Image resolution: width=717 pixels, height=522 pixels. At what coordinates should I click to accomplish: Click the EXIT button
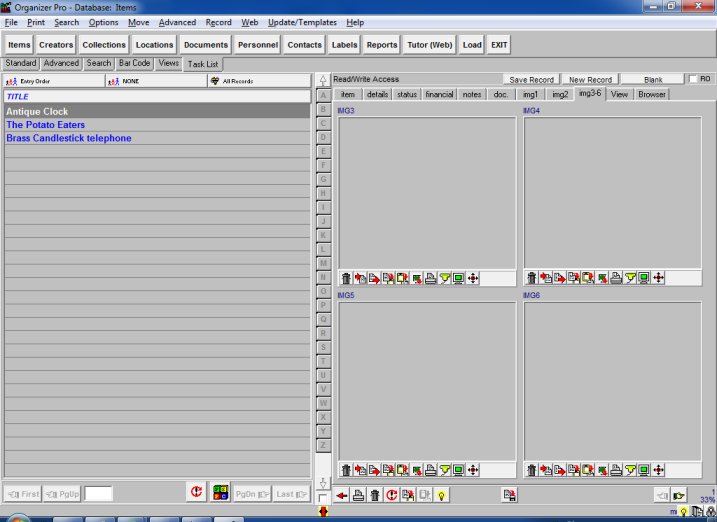[x=499, y=45]
